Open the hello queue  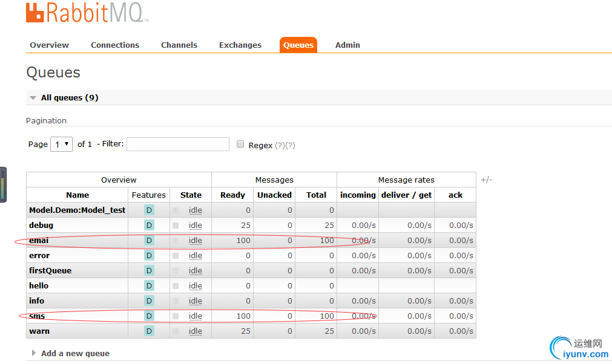[x=39, y=285]
